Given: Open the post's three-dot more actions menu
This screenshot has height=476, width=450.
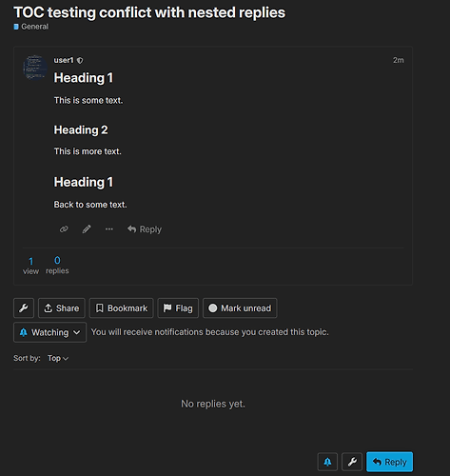Looking at the screenshot, I should pos(109,228).
